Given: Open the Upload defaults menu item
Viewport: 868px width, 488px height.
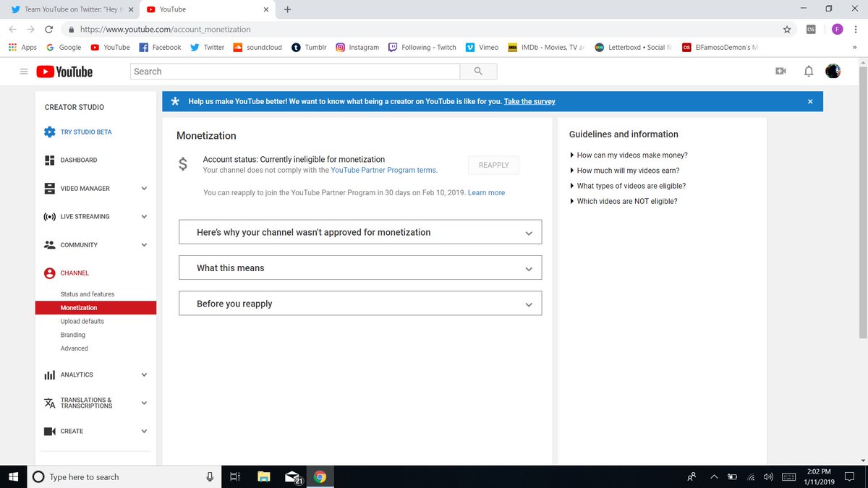Looking at the screenshot, I should click(x=82, y=321).
